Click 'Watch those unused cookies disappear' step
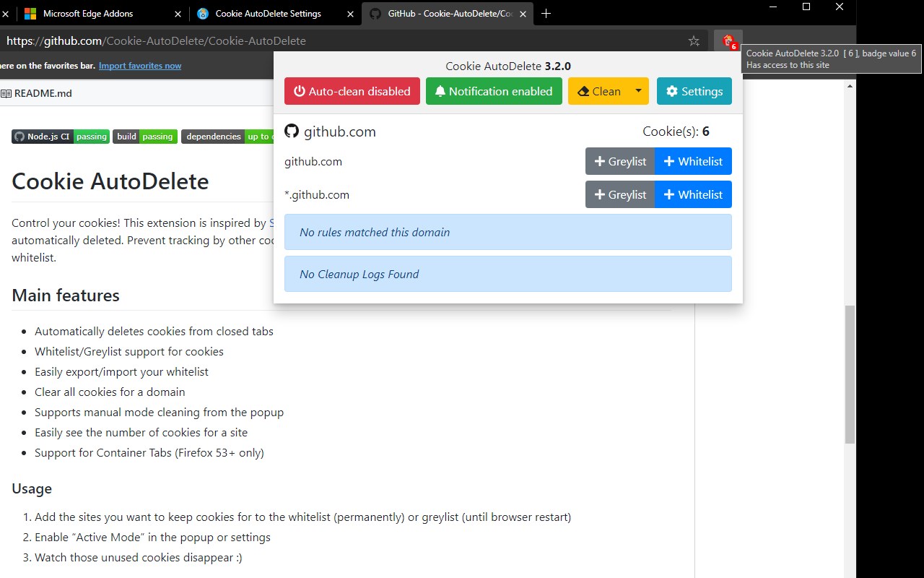The height and width of the screenshot is (578, 924). click(x=139, y=557)
